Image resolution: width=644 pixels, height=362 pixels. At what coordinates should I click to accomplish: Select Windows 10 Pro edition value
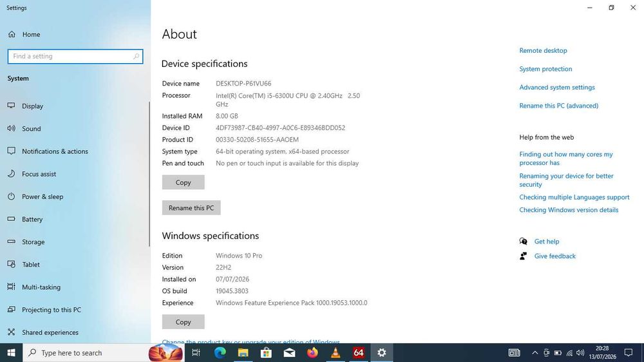pyautogui.click(x=239, y=256)
